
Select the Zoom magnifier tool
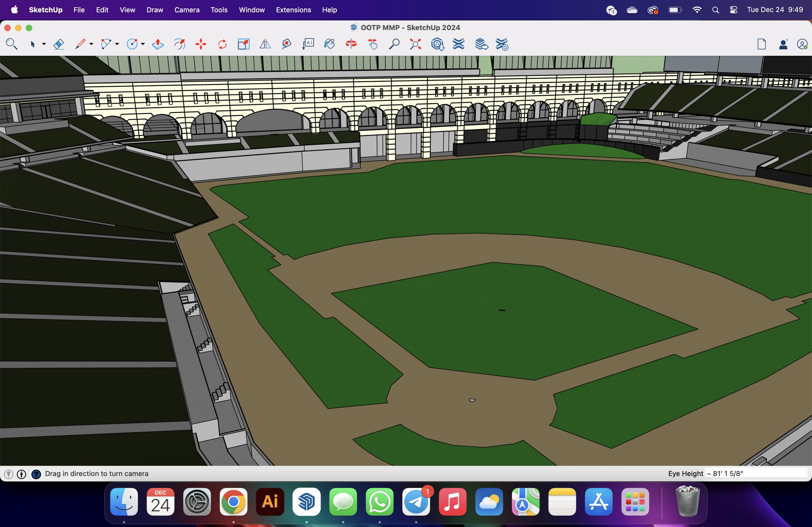[x=394, y=44]
